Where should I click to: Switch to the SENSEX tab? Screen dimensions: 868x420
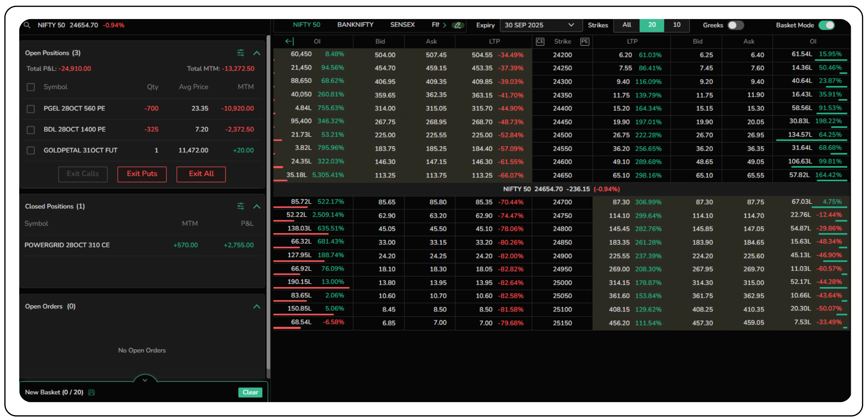tap(402, 24)
